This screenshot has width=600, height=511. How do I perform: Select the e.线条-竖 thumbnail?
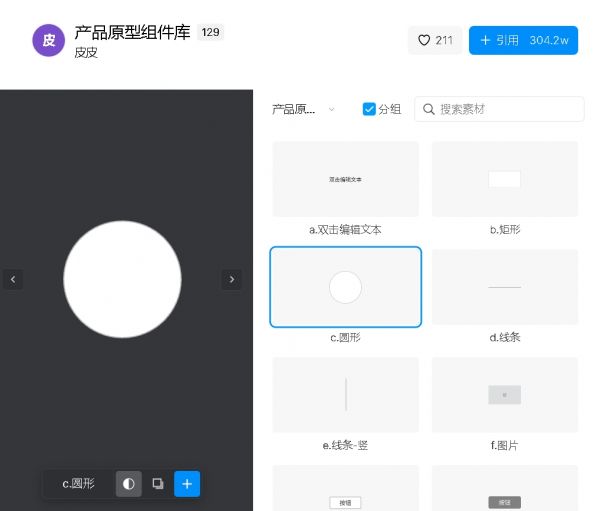346,395
